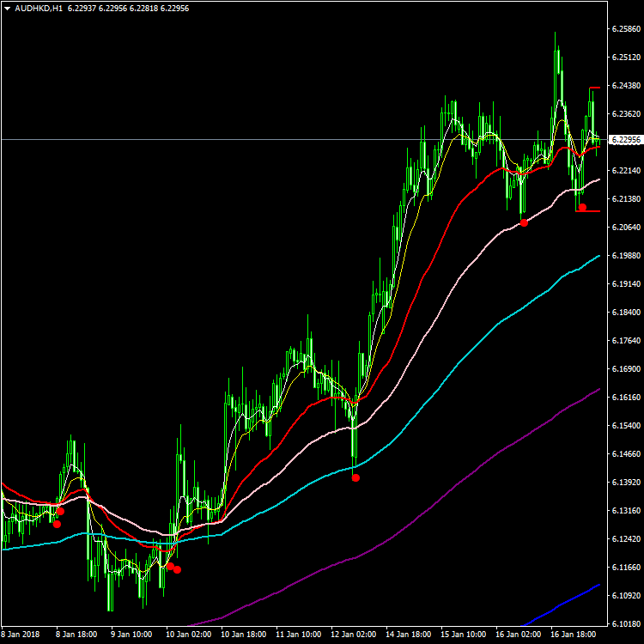Select the AUDHKD,H1 chart symbol title
644x644 pixels.
click(39, 9)
